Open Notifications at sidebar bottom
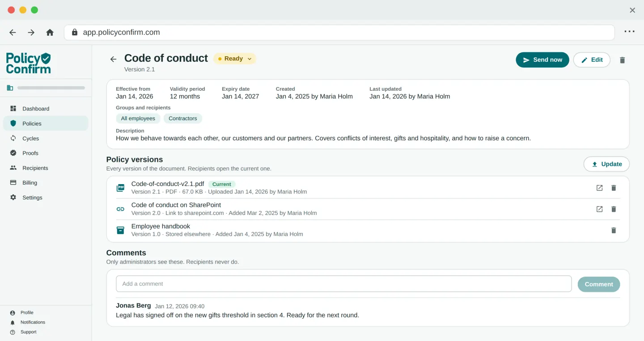The image size is (644, 341). (x=28, y=322)
